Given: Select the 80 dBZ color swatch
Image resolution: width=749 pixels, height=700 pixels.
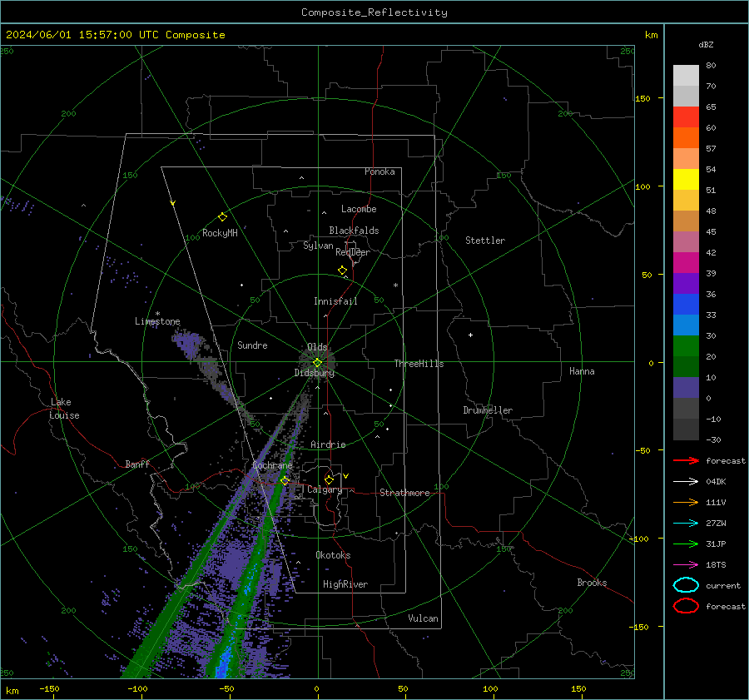Looking at the screenshot, I should click(x=686, y=76).
